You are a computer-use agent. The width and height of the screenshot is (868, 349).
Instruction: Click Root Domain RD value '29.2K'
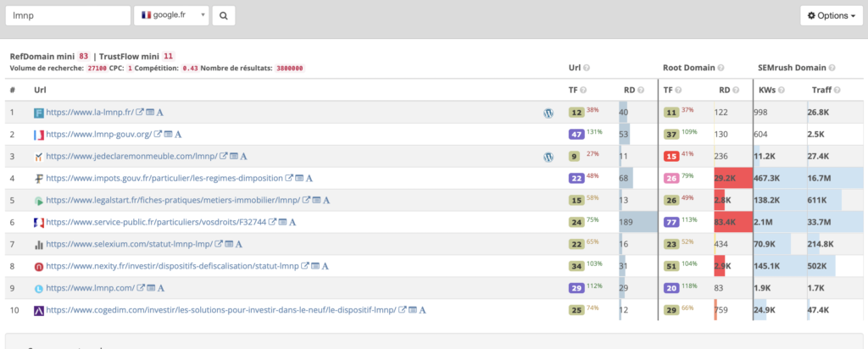726,179
